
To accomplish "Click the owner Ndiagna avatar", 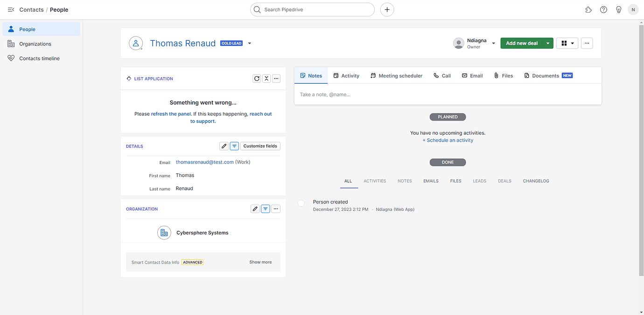I will click(459, 43).
